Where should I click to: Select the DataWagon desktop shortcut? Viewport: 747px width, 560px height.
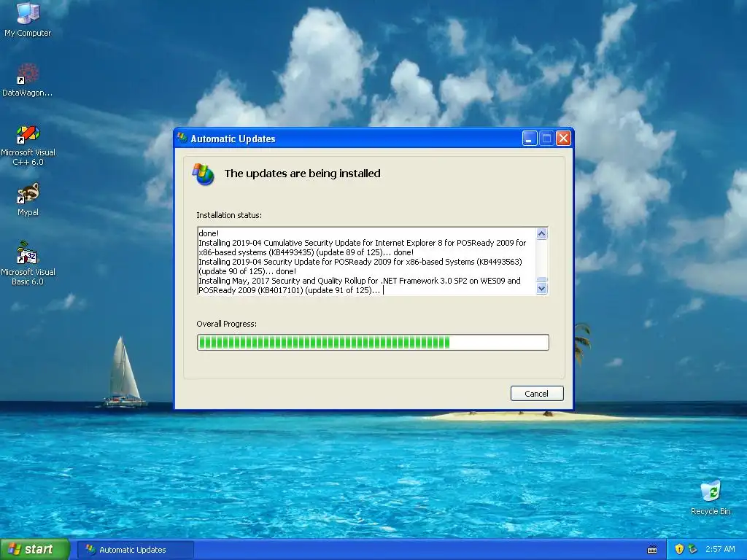(28, 80)
